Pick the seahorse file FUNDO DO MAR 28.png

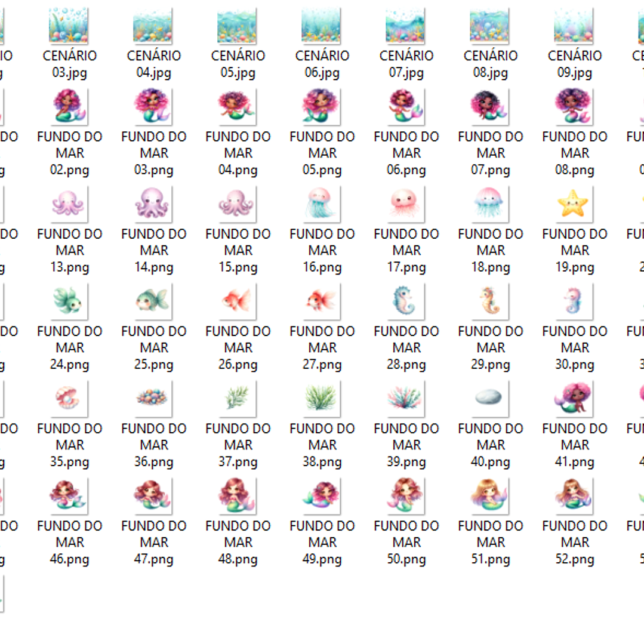[x=406, y=301]
